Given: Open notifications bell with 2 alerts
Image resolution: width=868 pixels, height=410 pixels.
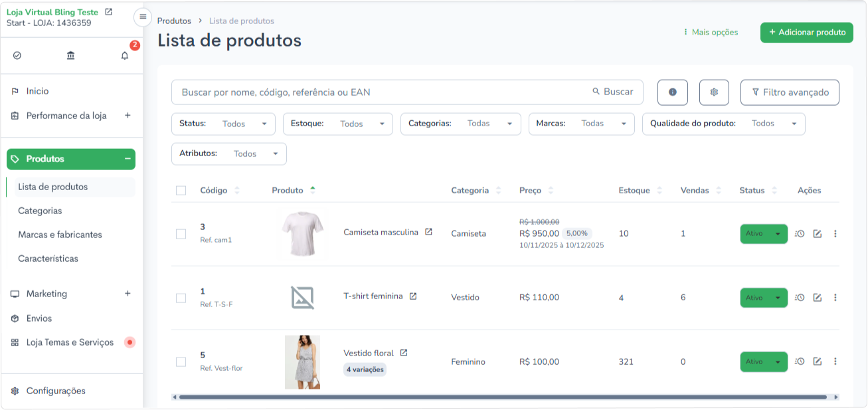Looking at the screenshot, I should coord(125,56).
